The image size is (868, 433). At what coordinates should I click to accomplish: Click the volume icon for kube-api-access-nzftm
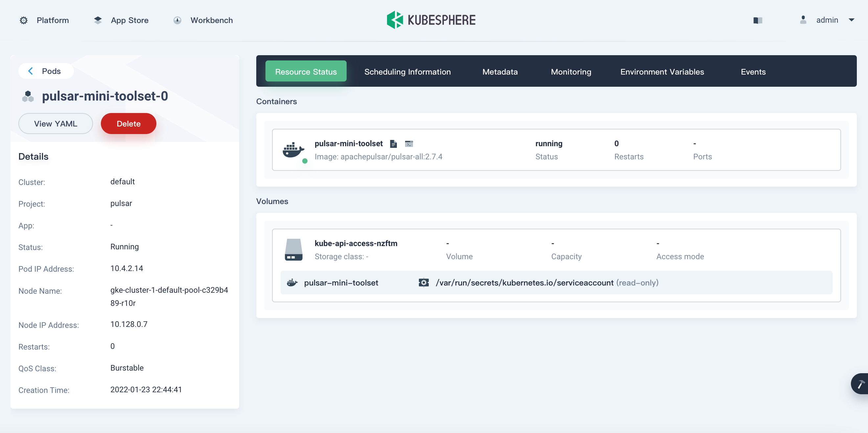pyautogui.click(x=293, y=249)
